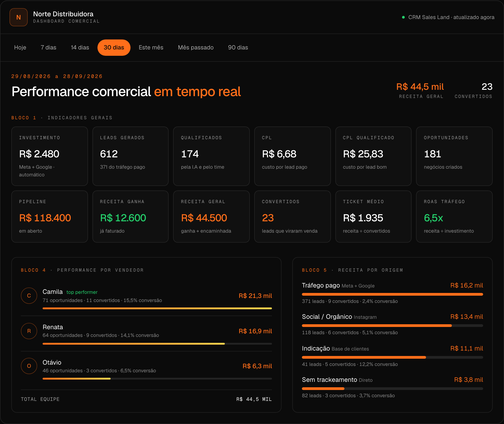Click Camila's C avatar circle
504x424 pixels.
click(29, 296)
